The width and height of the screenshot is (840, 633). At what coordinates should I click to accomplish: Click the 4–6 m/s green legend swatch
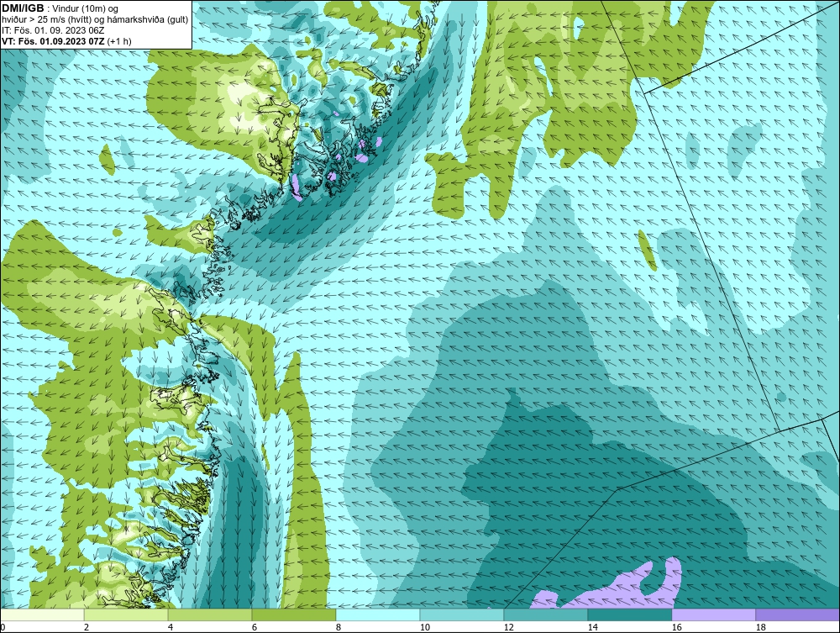[x=210, y=615]
